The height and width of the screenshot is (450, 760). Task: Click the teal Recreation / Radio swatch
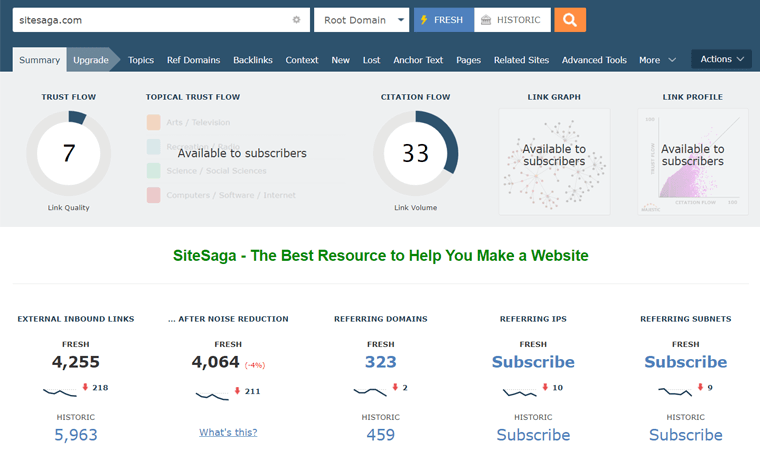pyautogui.click(x=154, y=146)
